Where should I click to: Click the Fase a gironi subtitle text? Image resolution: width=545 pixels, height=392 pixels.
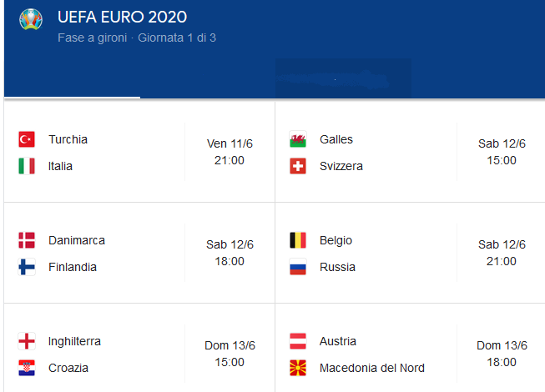[x=94, y=38]
